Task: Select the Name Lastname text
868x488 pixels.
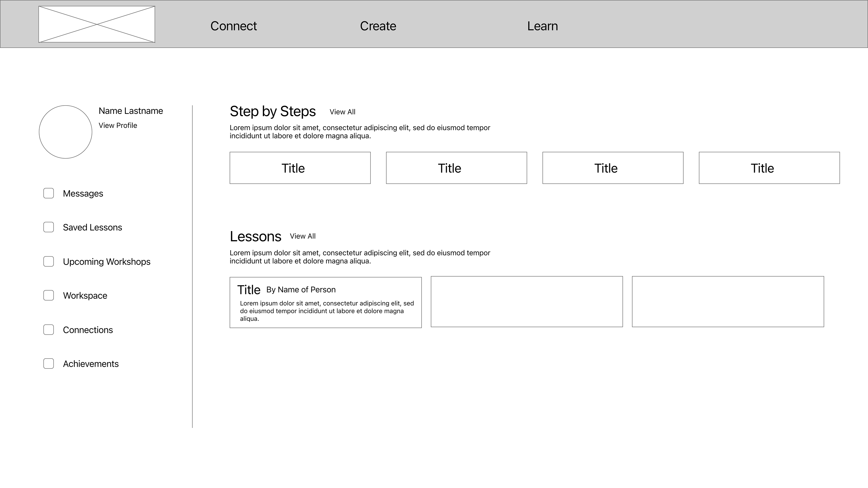Action: [131, 111]
